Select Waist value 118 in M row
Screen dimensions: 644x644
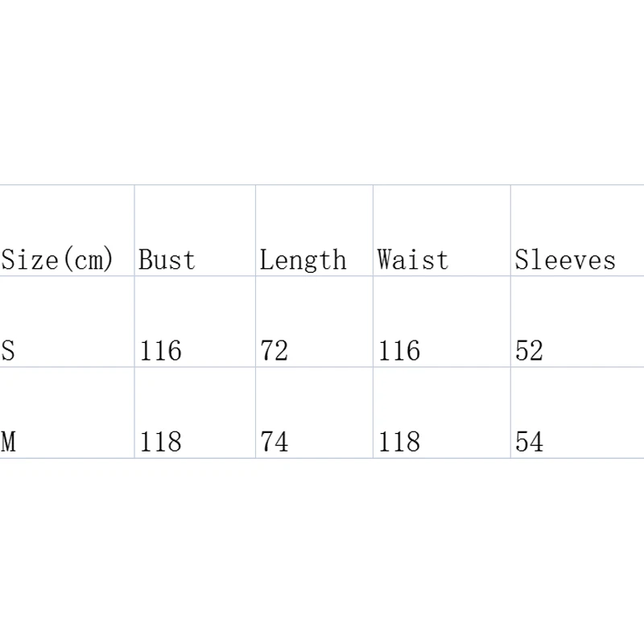click(399, 442)
